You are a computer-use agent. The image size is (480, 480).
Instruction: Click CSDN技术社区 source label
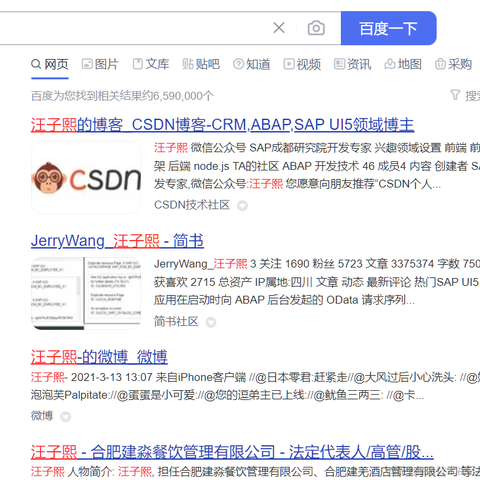click(192, 205)
